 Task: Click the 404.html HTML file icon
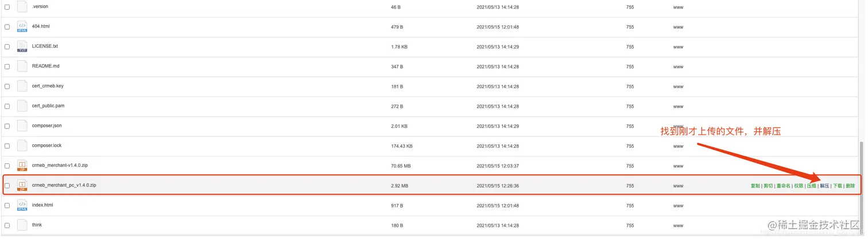coord(22,27)
